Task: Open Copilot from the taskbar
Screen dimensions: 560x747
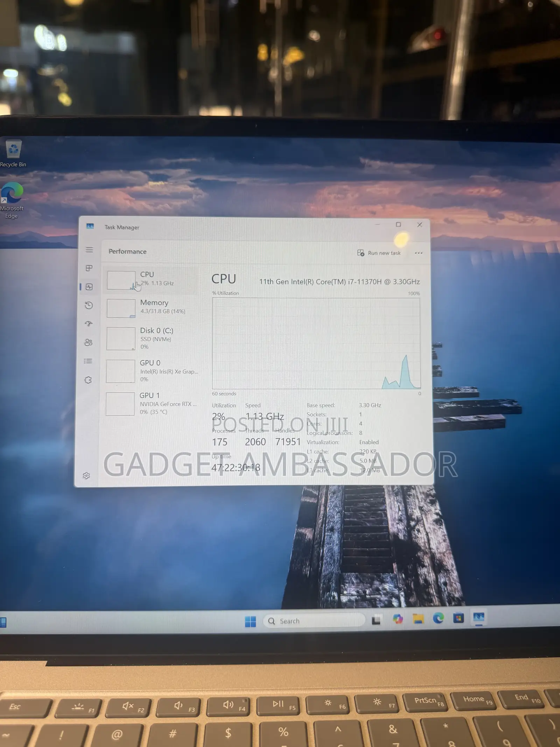Action: click(x=398, y=619)
